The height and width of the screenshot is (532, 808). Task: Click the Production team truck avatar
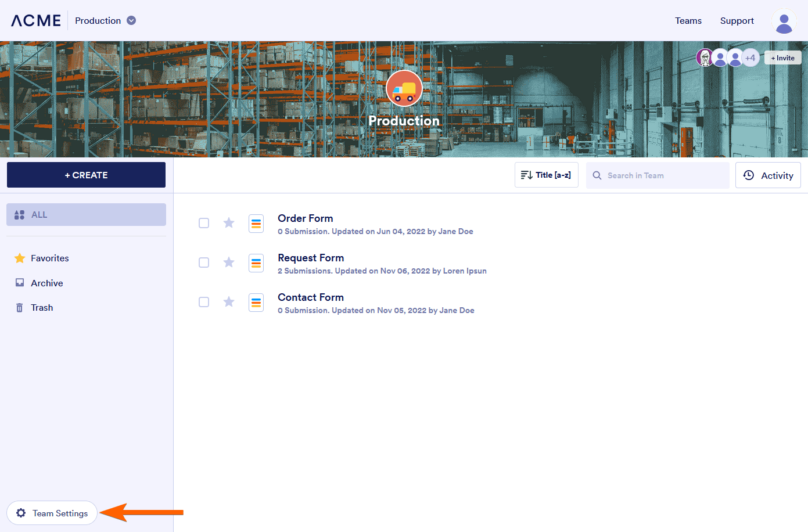(404, 88)
